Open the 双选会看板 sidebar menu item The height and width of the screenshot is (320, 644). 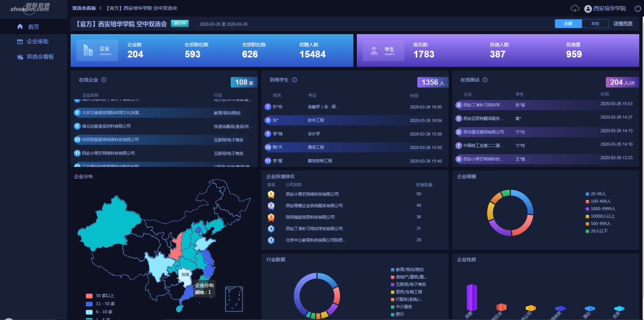coord(40,57)
